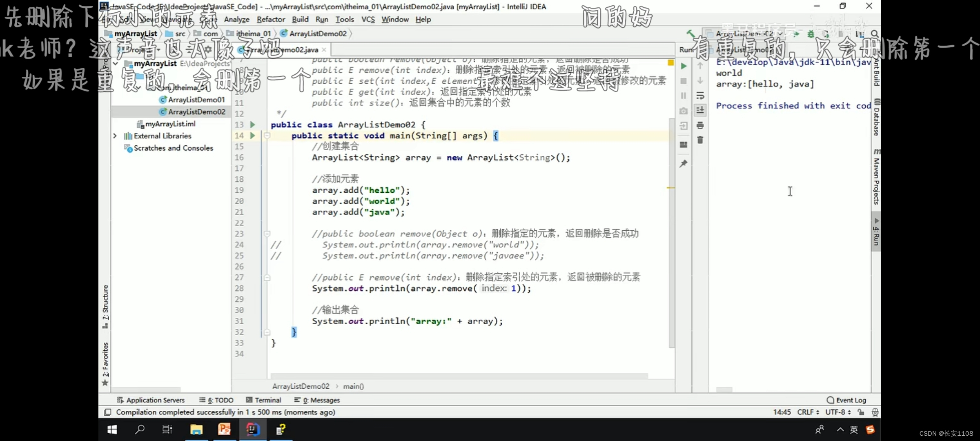Open File Explorer from the taskbar
The width and height of the screenshot is (980, 441).
196,429
